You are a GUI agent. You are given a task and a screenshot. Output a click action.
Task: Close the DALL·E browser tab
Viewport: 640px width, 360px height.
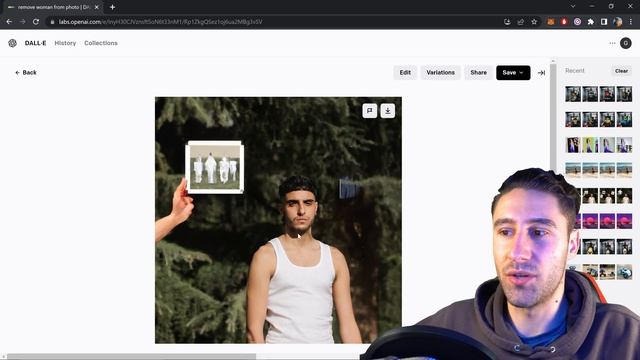97,7
